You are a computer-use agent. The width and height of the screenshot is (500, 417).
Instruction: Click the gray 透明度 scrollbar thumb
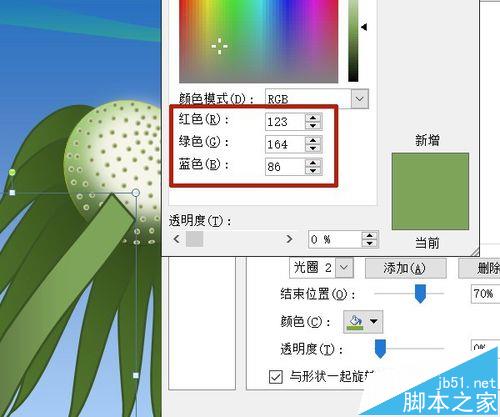[x=194, y=239]
